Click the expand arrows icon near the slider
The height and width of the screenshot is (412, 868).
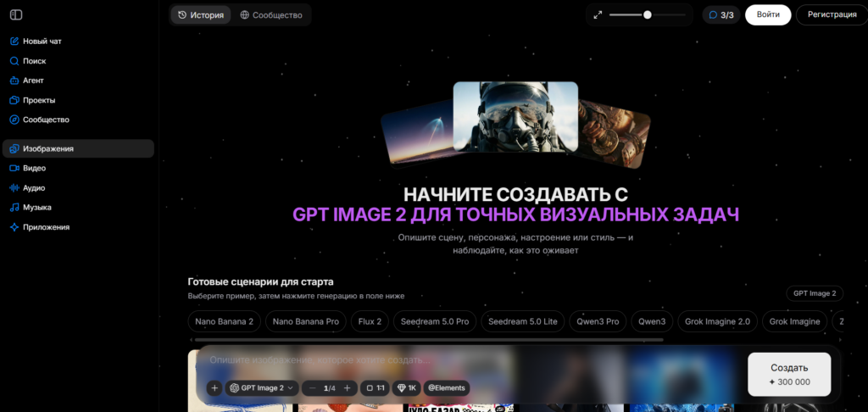[598, 15]
